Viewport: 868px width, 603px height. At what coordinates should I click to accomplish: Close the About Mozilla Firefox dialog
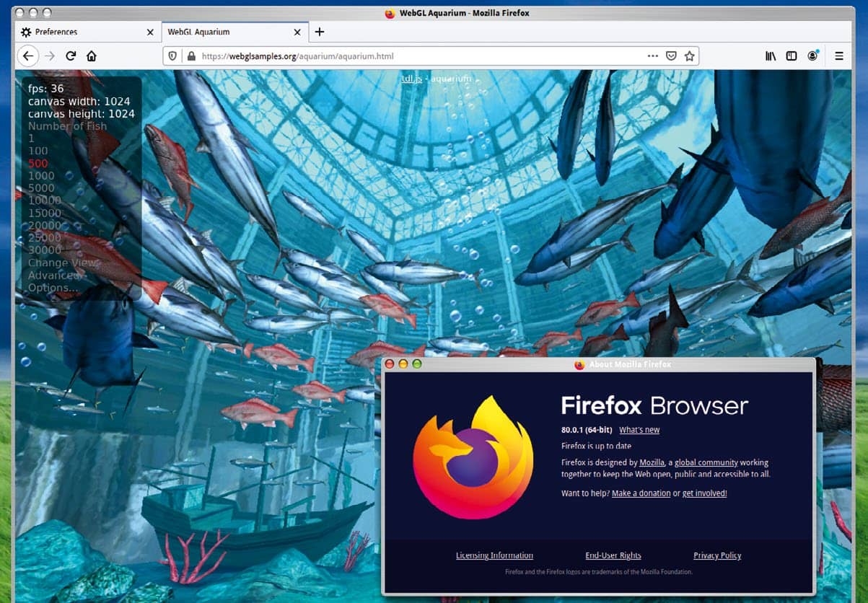click(390, 364)
